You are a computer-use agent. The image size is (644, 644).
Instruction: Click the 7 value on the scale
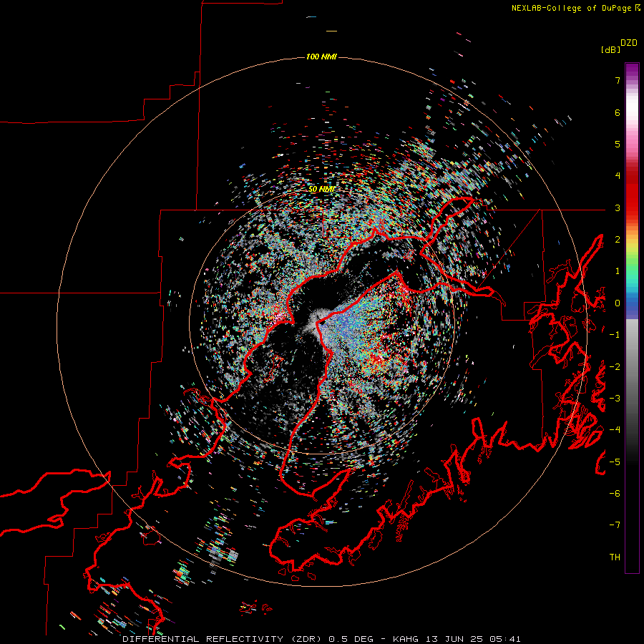point(618,80)
